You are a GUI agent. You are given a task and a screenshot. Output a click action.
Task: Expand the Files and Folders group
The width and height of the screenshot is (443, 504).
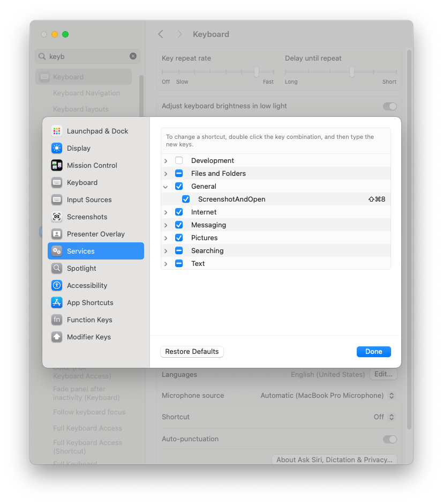click(x=166, y=173)
